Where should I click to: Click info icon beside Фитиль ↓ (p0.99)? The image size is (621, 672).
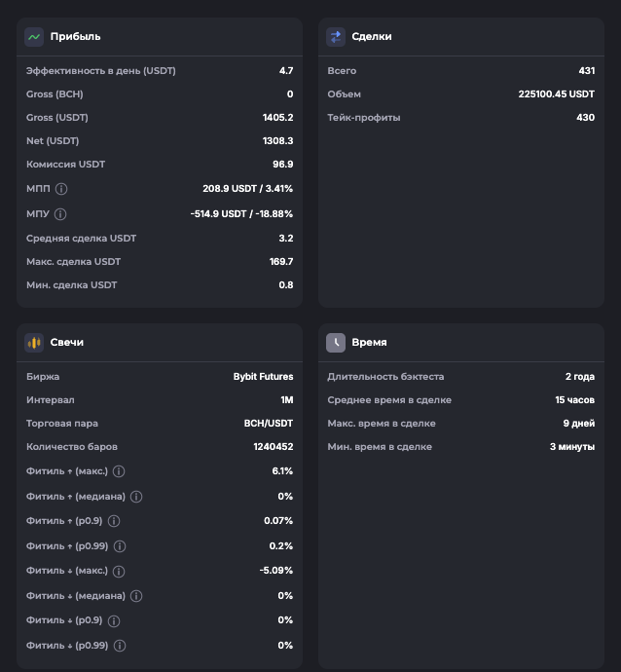click(120, 646)
